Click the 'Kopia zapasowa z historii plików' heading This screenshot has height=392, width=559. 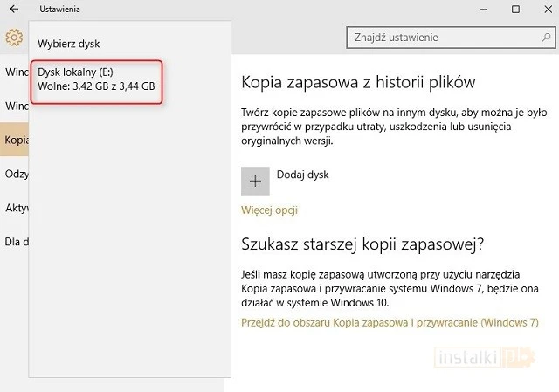coord(357,83)
